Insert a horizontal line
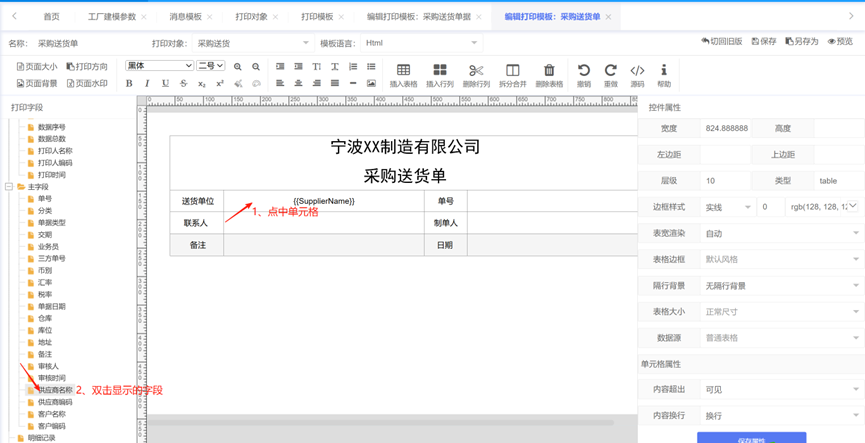This screenshot has height=443, width=865. point(353,83)
